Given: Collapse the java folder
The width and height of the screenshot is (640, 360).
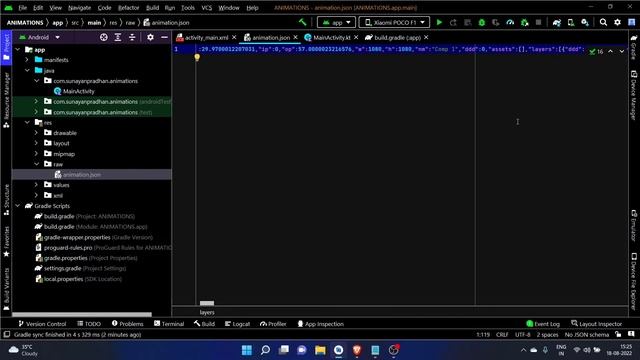Looking at the screenshot, I should 27,70.
